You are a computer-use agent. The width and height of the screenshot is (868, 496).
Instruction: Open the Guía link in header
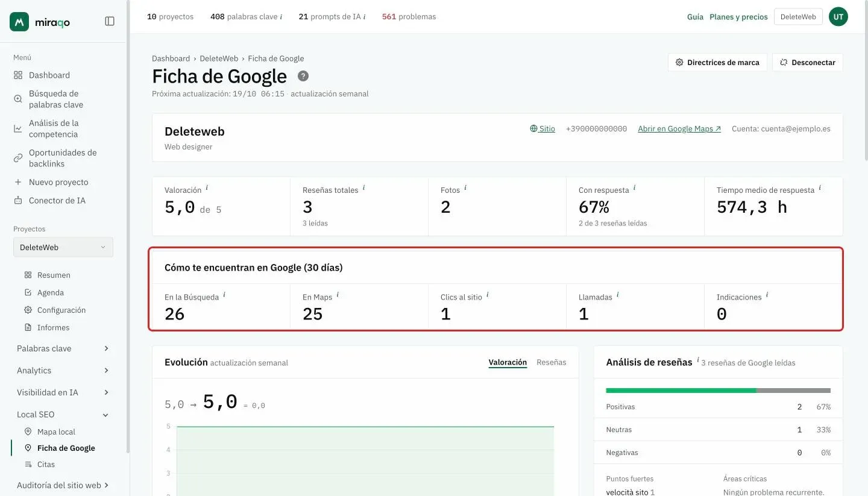coord(695,17)
